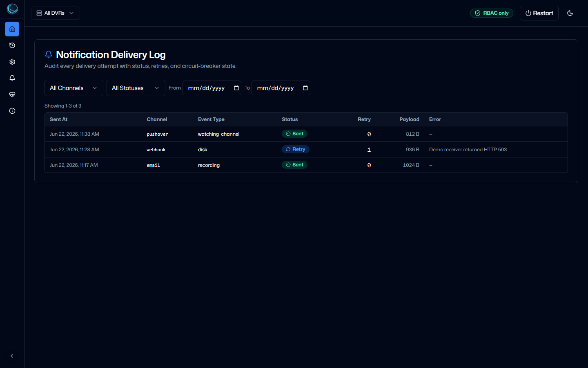588x368 pixels.
Task: Open the Home dashboard sidebar icon
Action: click(12, 29)
